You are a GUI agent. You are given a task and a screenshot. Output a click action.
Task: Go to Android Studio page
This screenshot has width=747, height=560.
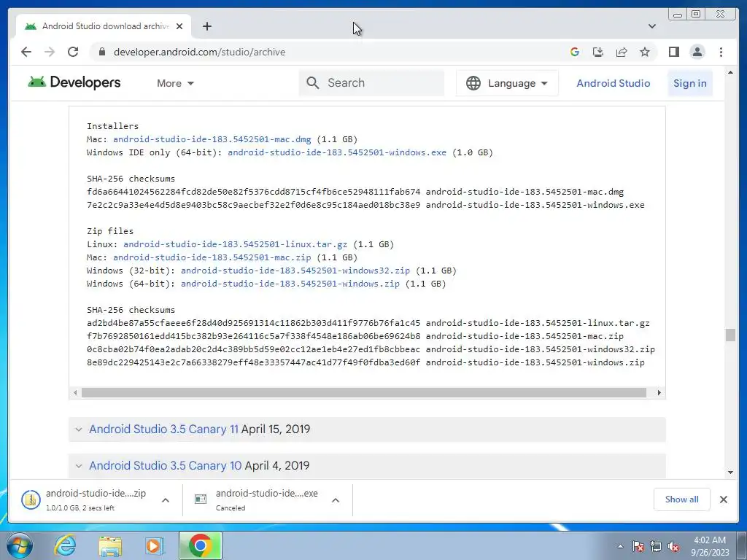click(613, 83)
